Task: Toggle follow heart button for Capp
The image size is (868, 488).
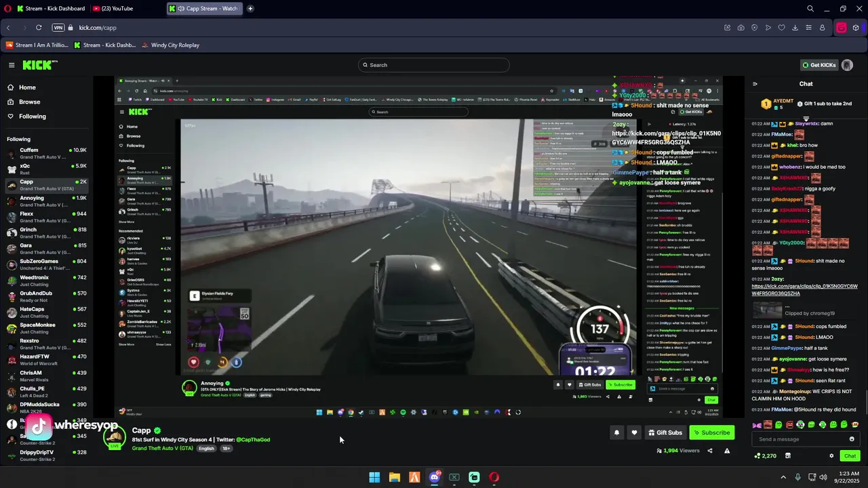Action: (x=634, y=432)
